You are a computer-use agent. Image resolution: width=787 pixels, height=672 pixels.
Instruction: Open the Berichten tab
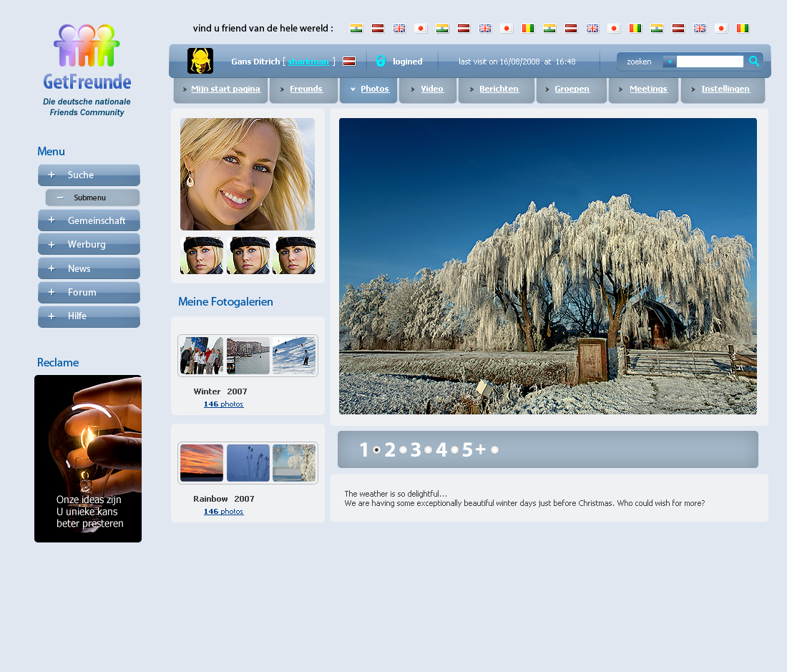click(x=498, y=89)
